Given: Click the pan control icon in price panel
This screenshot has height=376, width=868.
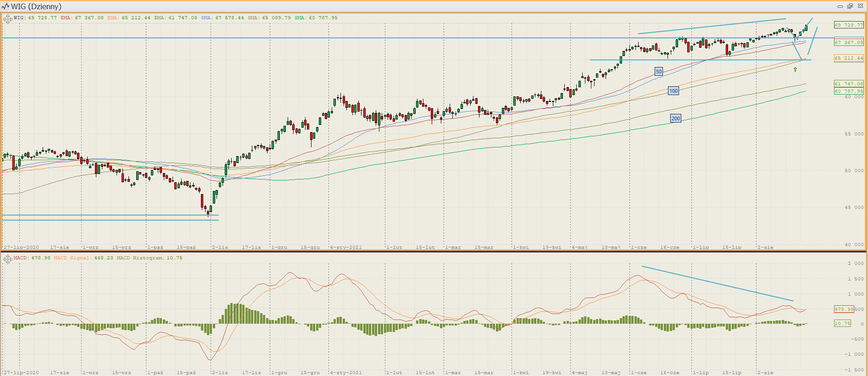Looking at the screenshot, I should coord(7,19).
